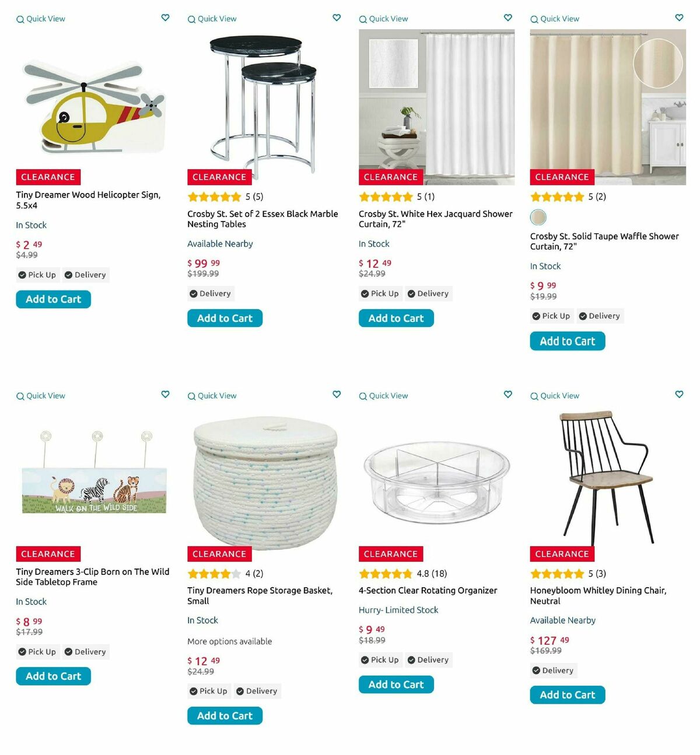Heart the Whitley Dining Chair
Viewport: 700px width, 755px height.
[x=679, y=395]
